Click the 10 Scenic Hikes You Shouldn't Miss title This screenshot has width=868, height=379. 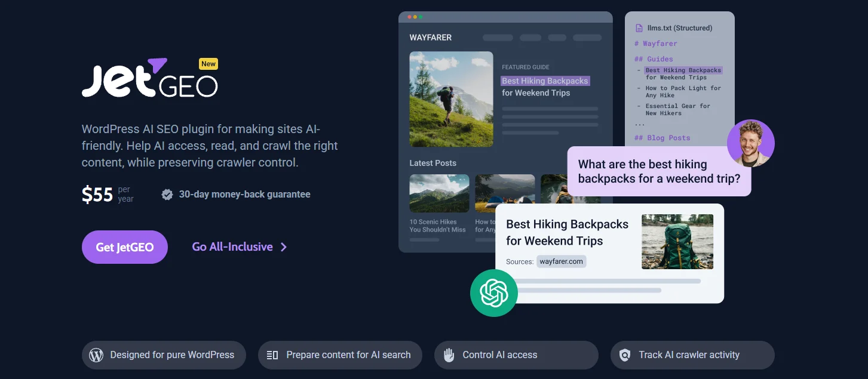(x=437, y=226)
